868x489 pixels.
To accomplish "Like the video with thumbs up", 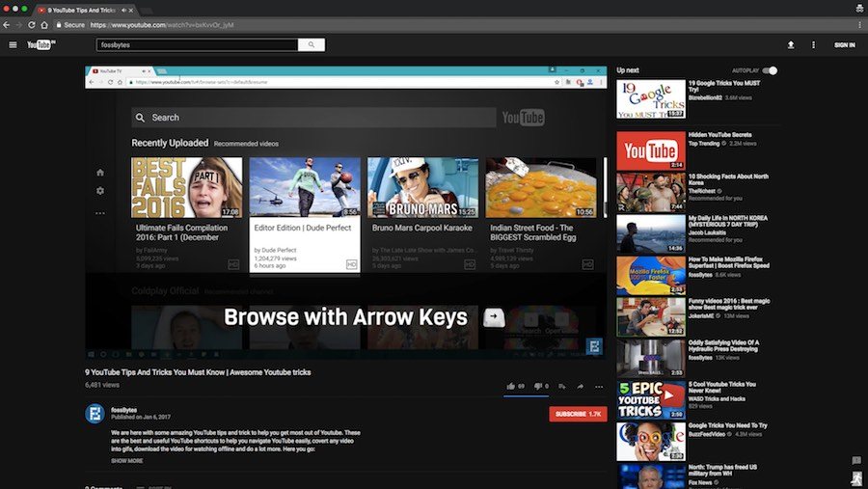I will point(511,386).
